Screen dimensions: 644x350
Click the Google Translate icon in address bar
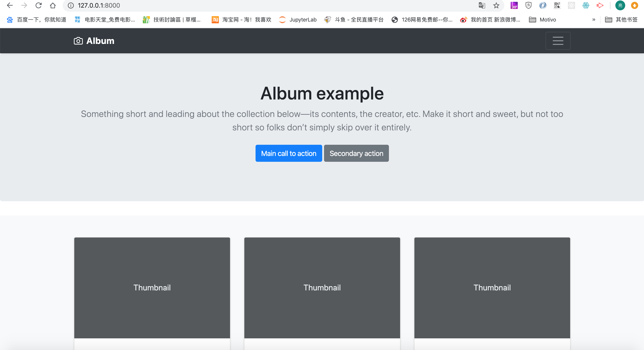coord(482,6)
